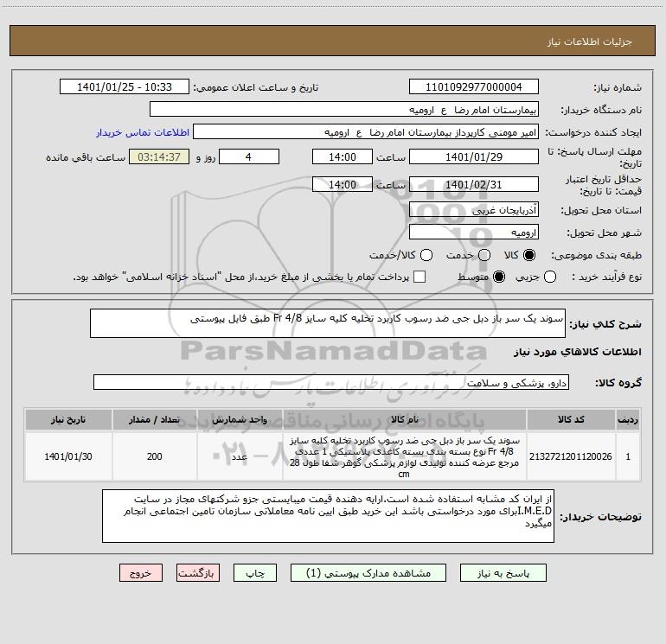The height and width of the screenshot is (644, 666).
Task: Click the نام کالا column header
Action: tap(405, 420)
